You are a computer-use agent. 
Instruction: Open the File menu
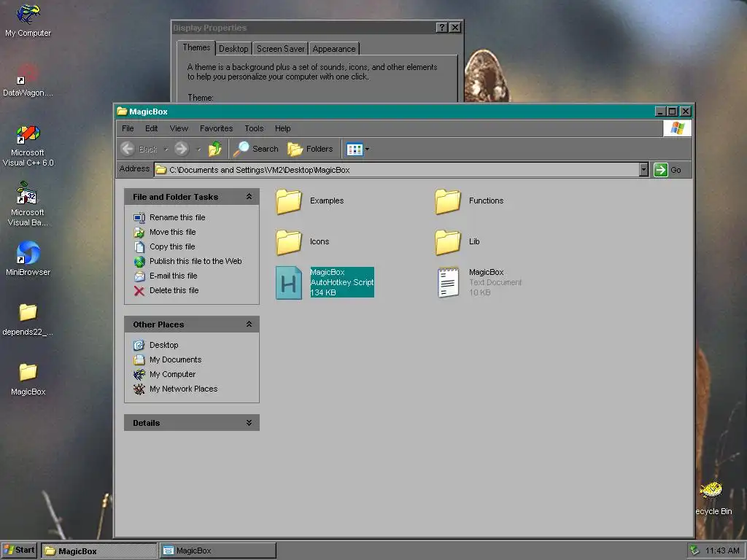[128, 128]
